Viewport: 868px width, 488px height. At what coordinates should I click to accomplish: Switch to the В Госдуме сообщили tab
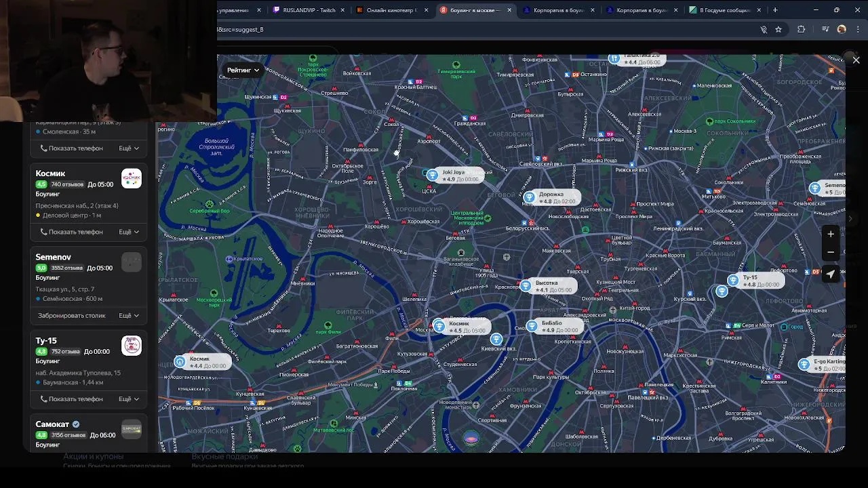click(x=725, y=10)
